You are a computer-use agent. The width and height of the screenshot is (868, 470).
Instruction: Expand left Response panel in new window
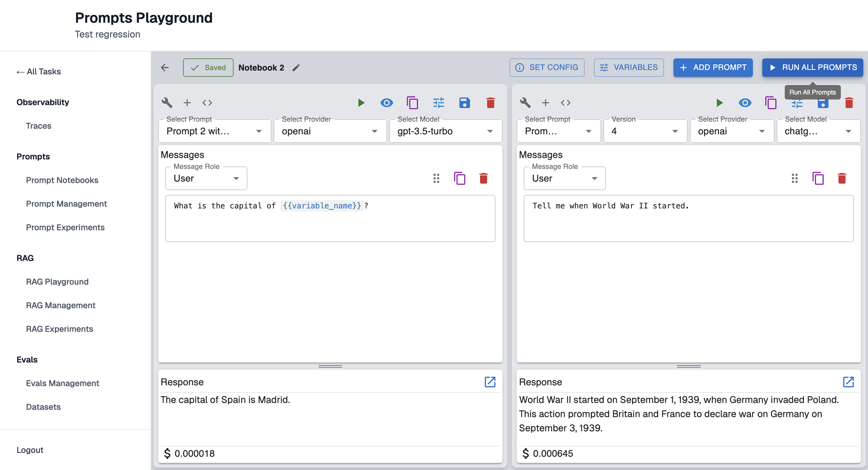click(490, 382)
